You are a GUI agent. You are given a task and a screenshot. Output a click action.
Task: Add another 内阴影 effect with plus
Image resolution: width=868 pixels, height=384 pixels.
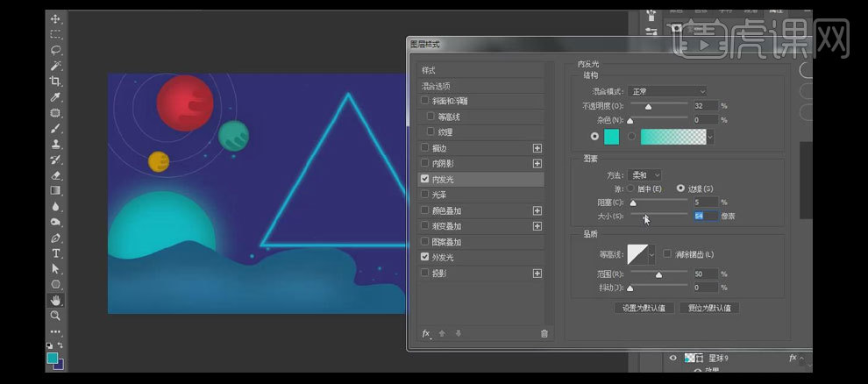coord(537,164)
